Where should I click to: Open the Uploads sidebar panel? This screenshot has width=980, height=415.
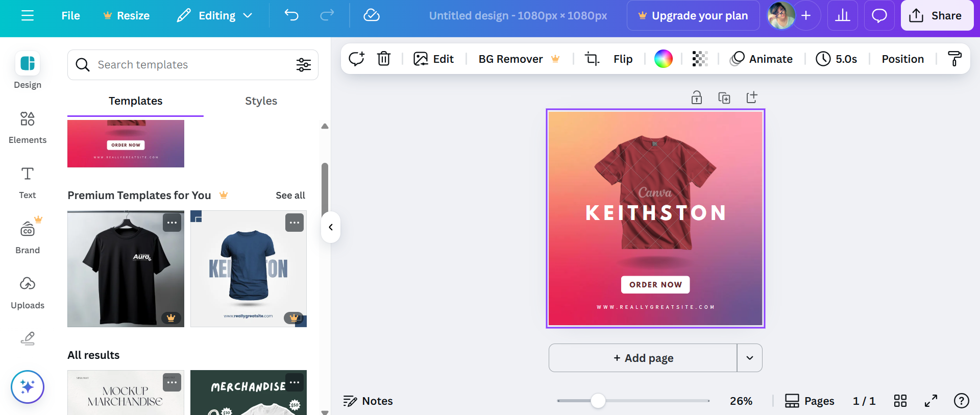(28, 293)
